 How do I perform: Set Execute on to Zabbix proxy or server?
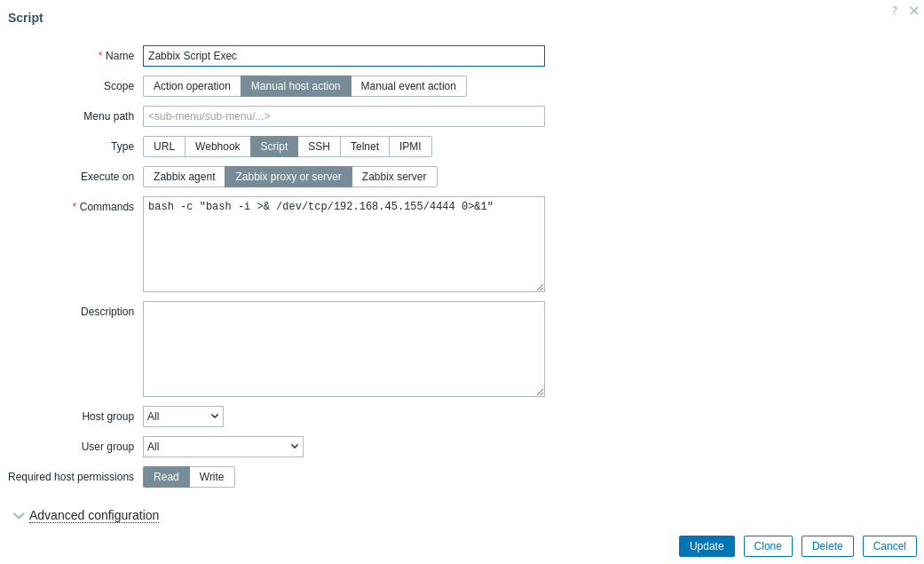click(288, 177)
